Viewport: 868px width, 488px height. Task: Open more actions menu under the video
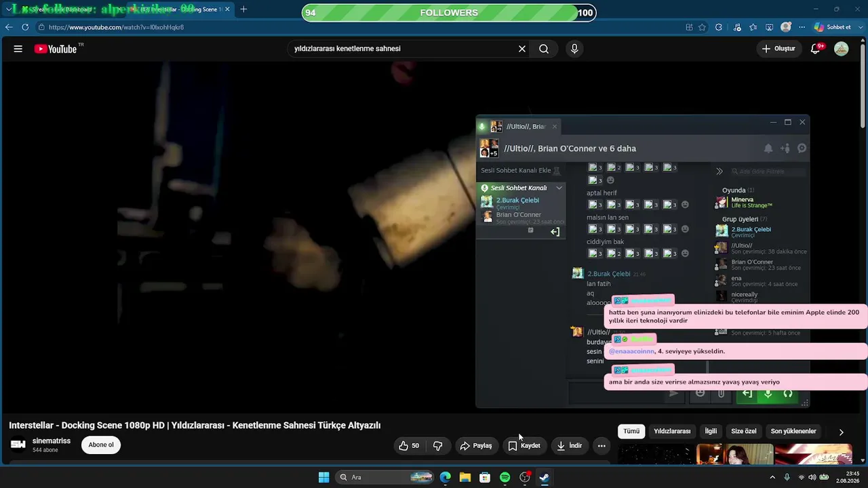601,445
